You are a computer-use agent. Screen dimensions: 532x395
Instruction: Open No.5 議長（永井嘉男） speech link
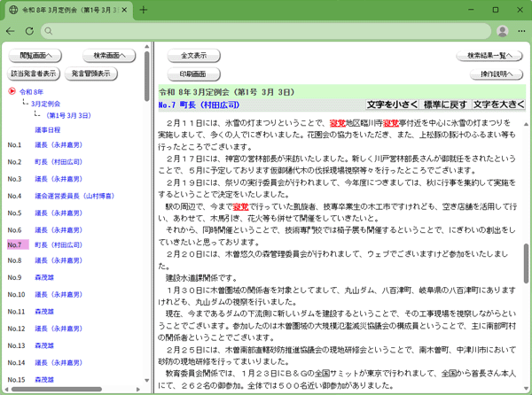click(59, 213)
